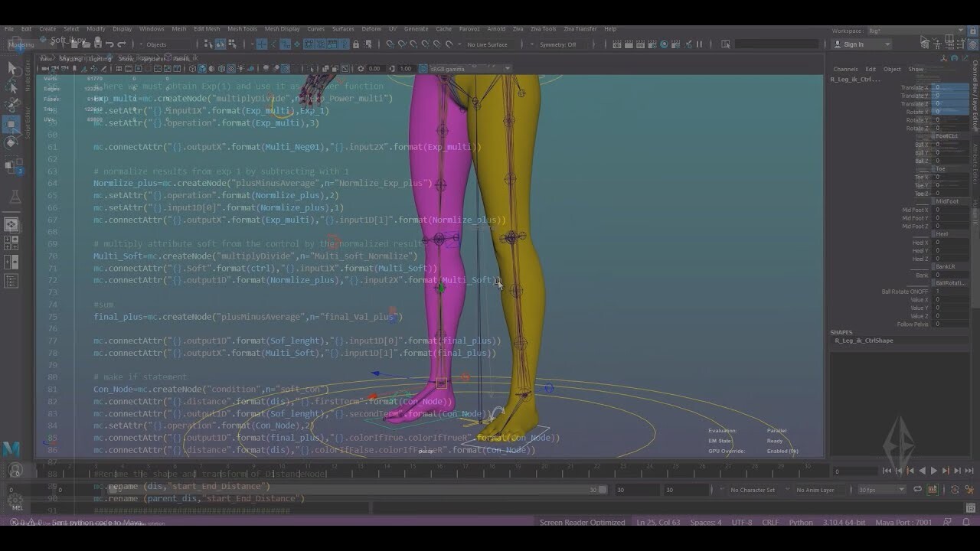The width and height of the screenshot is (980, 551).
Task: Open the Render View icon
Action: pyautogui.click(x=616, y=44)
